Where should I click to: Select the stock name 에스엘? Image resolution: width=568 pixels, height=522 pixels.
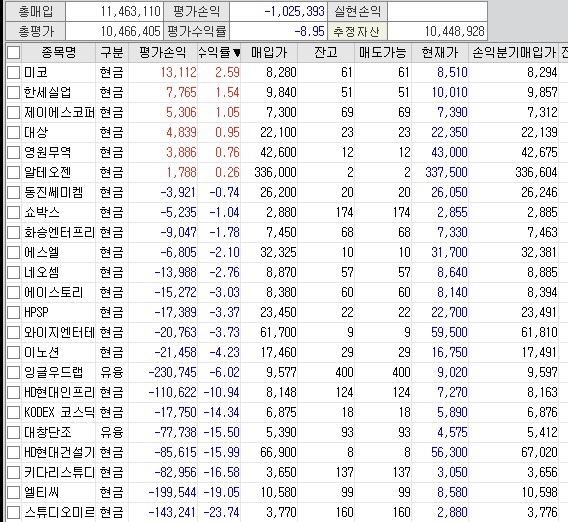(x=42, y=252)
